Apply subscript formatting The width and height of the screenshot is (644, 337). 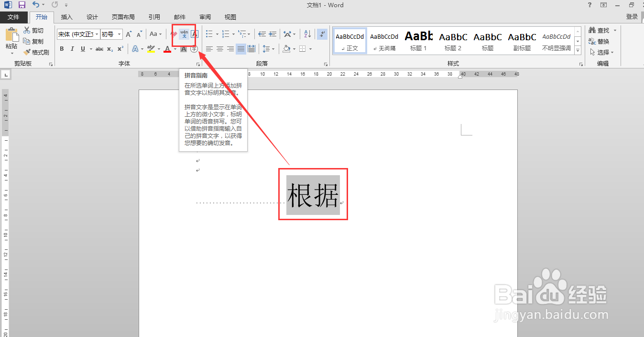(109, 49)
